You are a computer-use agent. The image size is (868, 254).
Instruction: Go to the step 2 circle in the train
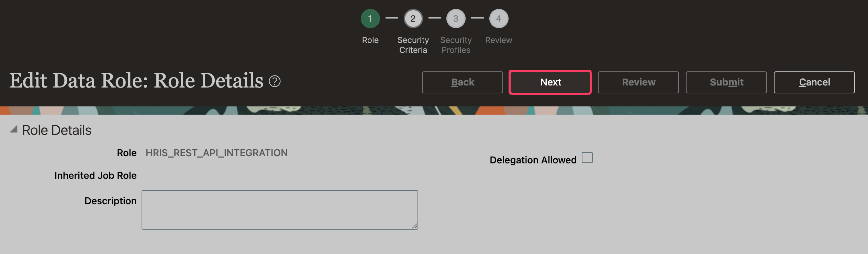413,19
